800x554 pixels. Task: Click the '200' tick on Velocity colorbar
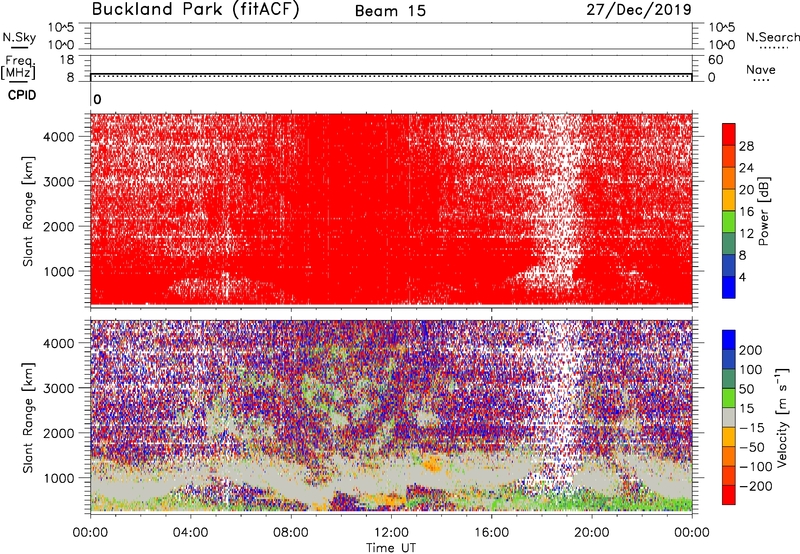click(750, 350)
